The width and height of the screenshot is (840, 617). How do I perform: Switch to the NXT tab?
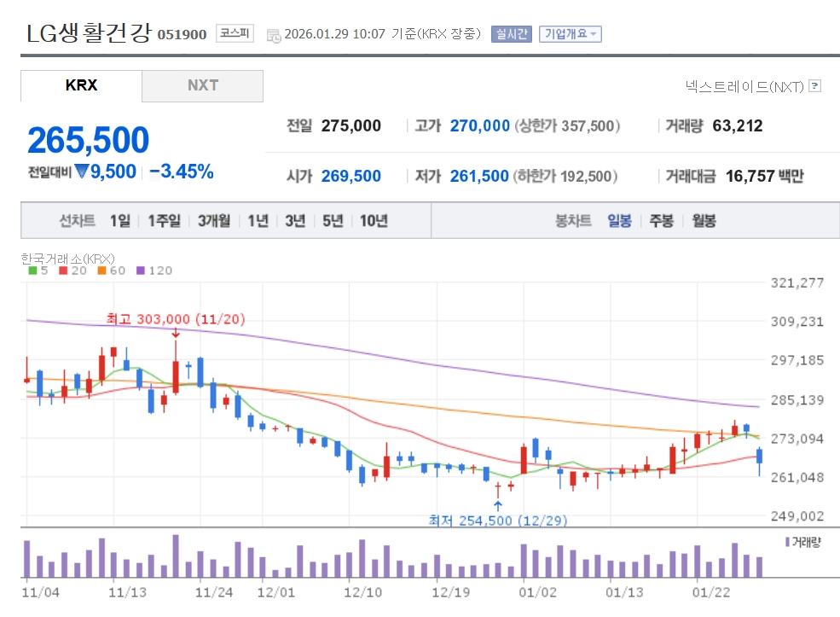point(202,85)
